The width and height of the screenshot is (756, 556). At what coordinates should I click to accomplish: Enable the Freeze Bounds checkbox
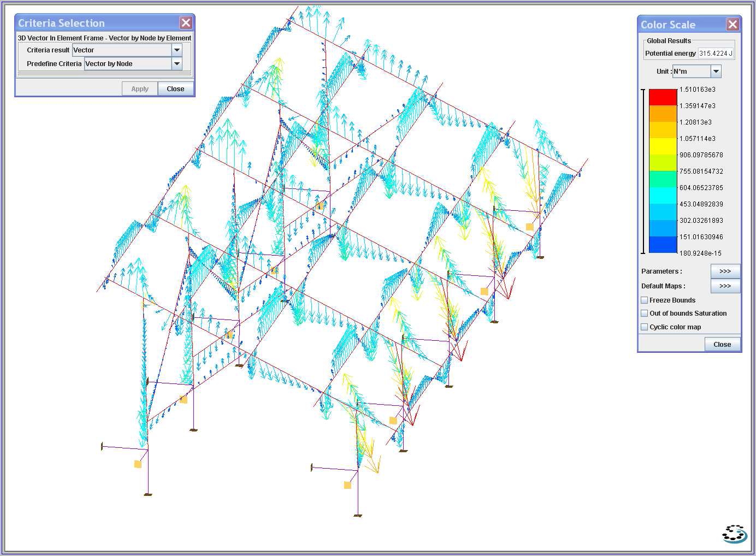coord(645,300)
